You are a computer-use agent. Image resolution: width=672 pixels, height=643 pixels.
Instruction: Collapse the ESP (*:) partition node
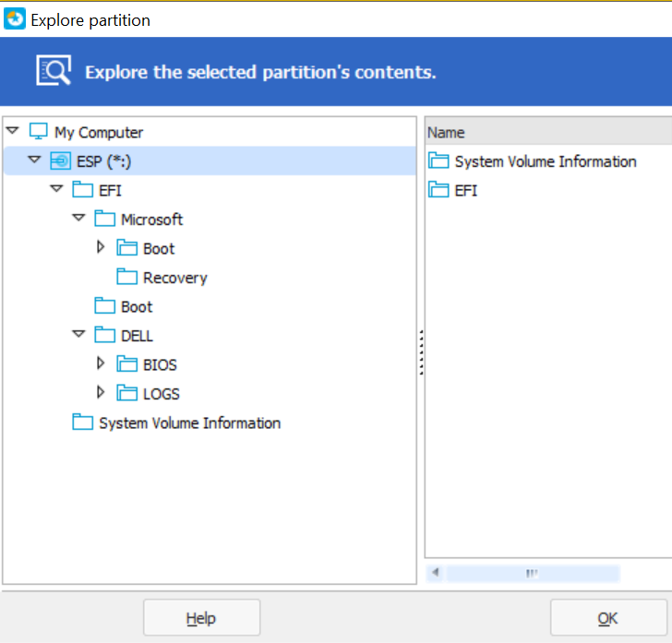tap(35, 160)
